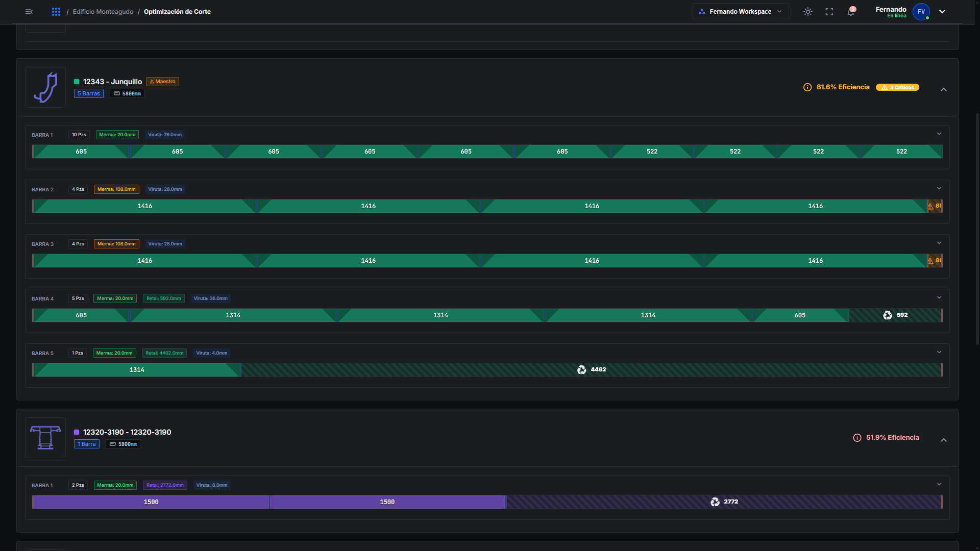Click BARRA 2 Merma: 108.0mm tag

click(116, 189)
